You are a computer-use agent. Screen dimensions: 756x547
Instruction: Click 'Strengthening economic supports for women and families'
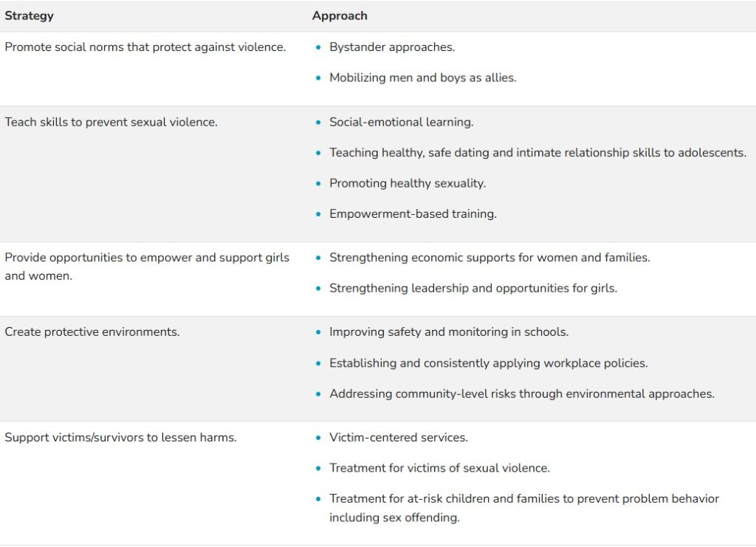pos(489,258)
